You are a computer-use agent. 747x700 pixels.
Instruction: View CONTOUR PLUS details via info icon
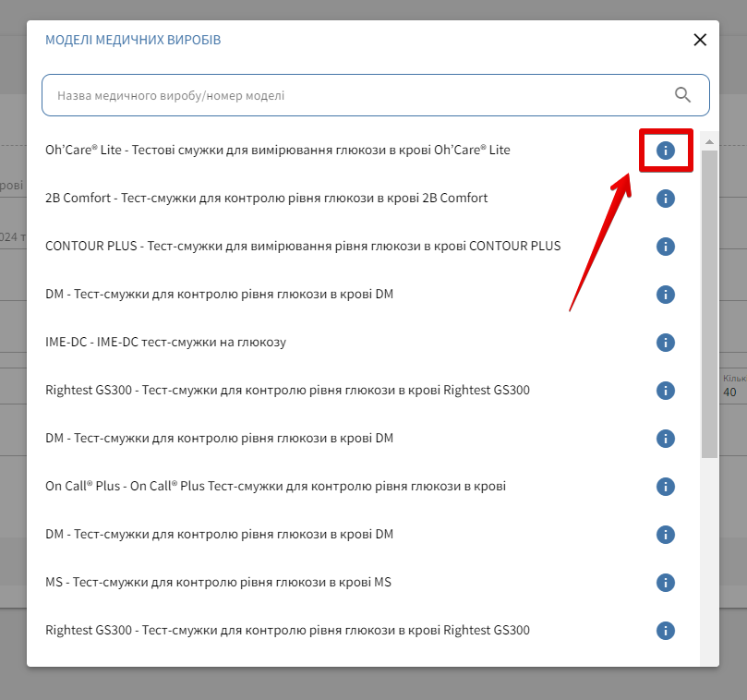(x=665, y=247)
